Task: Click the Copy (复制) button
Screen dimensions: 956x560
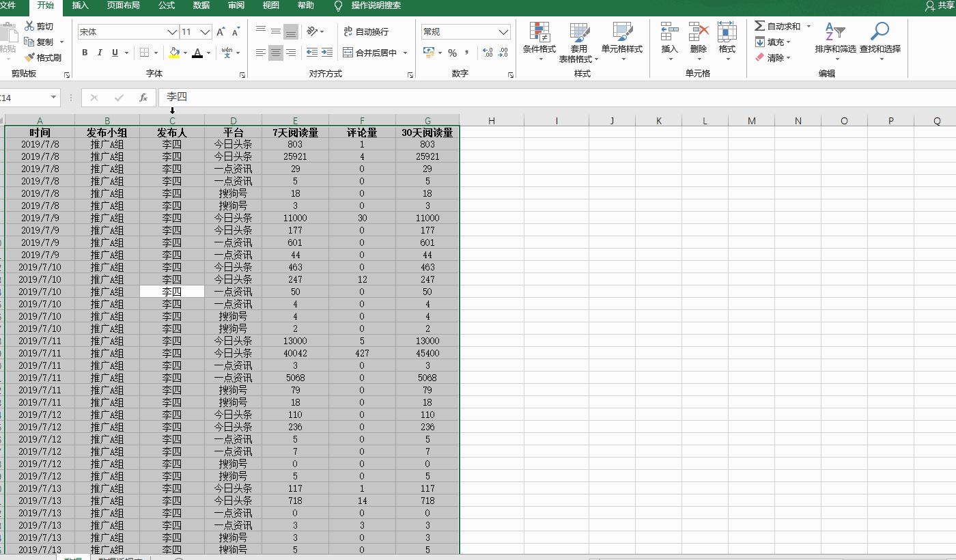Action: coord(40,42)
